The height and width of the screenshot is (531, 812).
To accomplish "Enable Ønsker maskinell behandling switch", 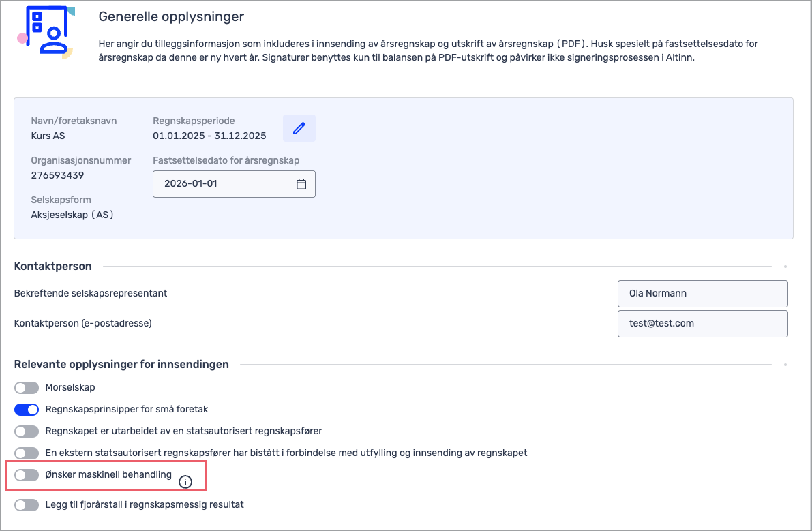I will 27,475.
